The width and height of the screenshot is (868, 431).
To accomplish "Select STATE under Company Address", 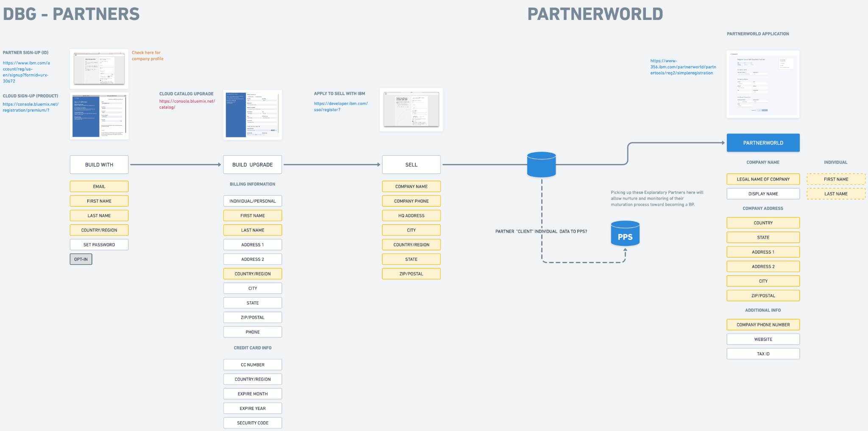I will click(763, 237).
